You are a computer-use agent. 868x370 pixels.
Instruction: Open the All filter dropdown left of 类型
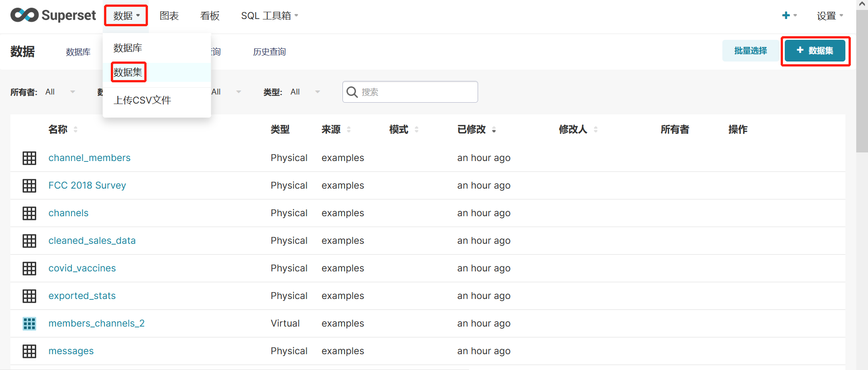click(226, 92)
